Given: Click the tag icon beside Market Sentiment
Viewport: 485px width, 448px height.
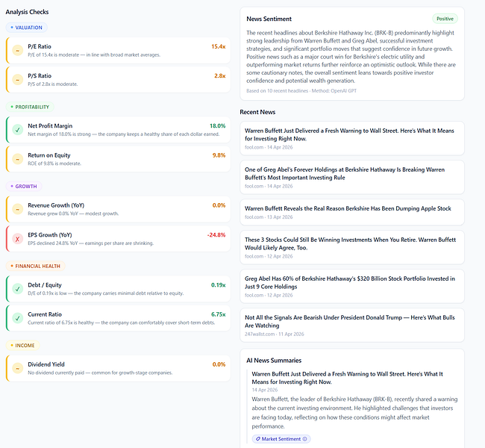Looking at the screenshot, I should [258, 439].
